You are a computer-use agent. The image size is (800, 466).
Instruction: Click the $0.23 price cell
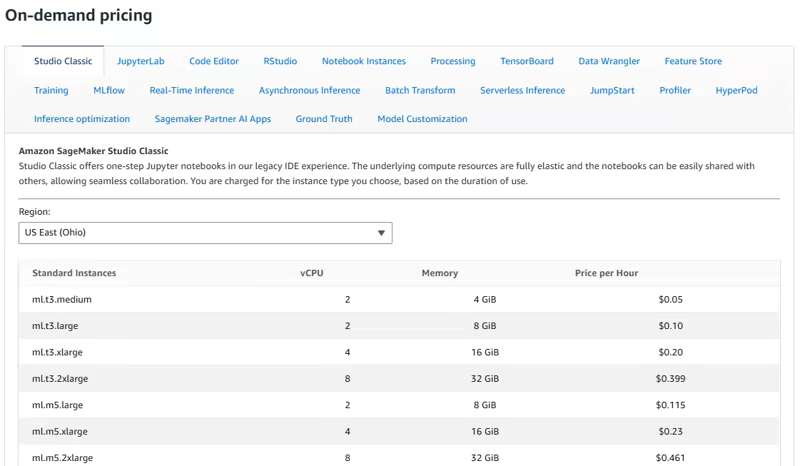tap(670, 431)
